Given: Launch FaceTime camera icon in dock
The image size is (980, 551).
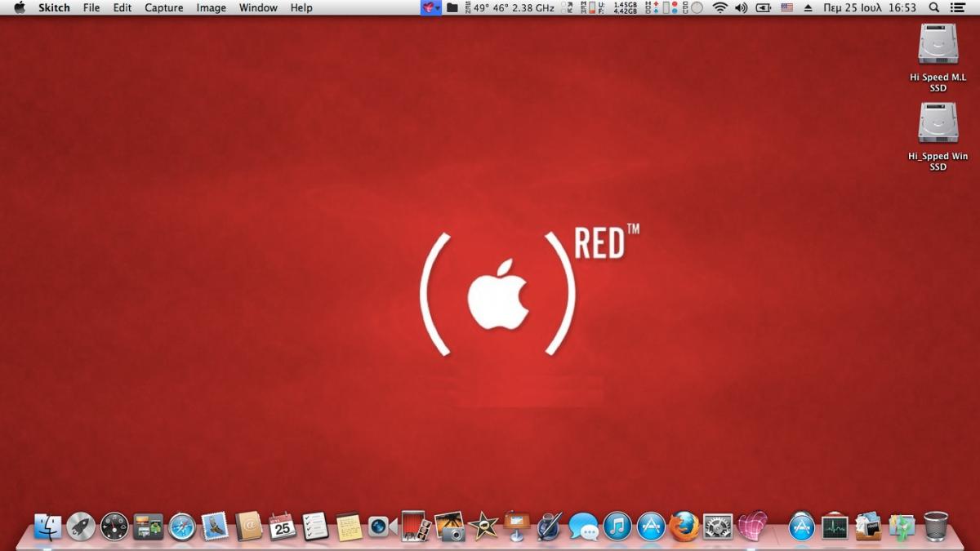Looking at the screenshot, I should pyautogui.click(x=382, y=527).
